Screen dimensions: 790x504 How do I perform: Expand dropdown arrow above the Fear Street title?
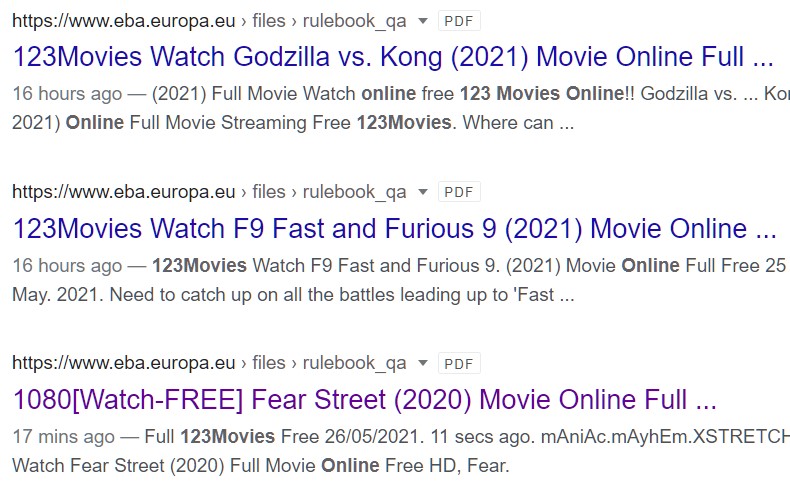[x=423, y=363]
